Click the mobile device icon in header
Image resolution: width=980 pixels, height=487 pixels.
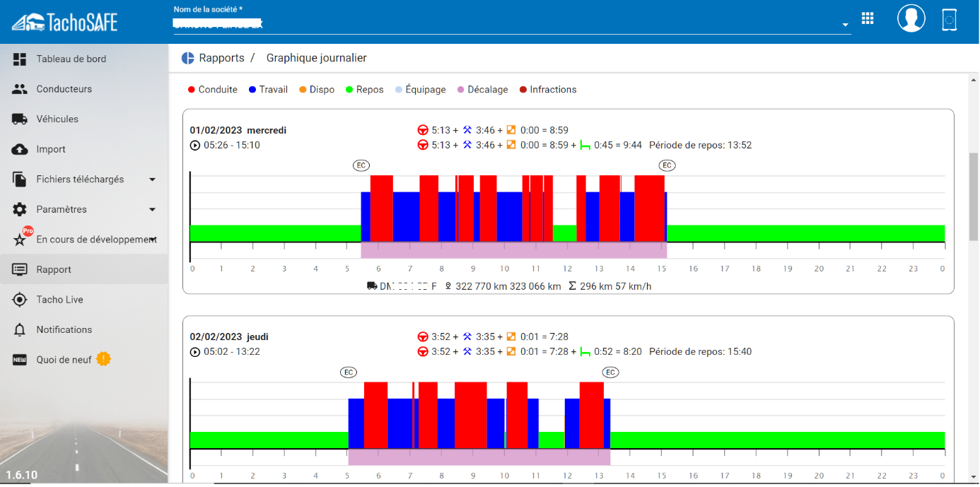point(950,20)
